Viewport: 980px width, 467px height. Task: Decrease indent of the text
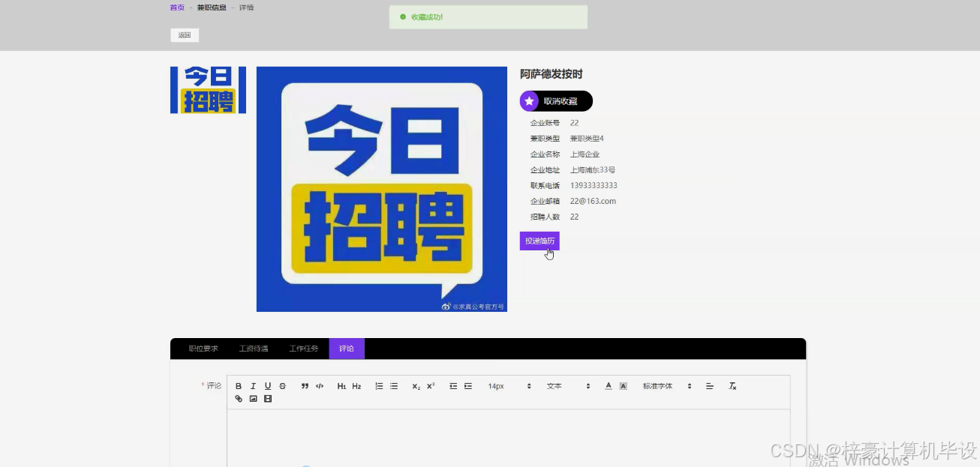pyautogui.click(x=453, y=386)
